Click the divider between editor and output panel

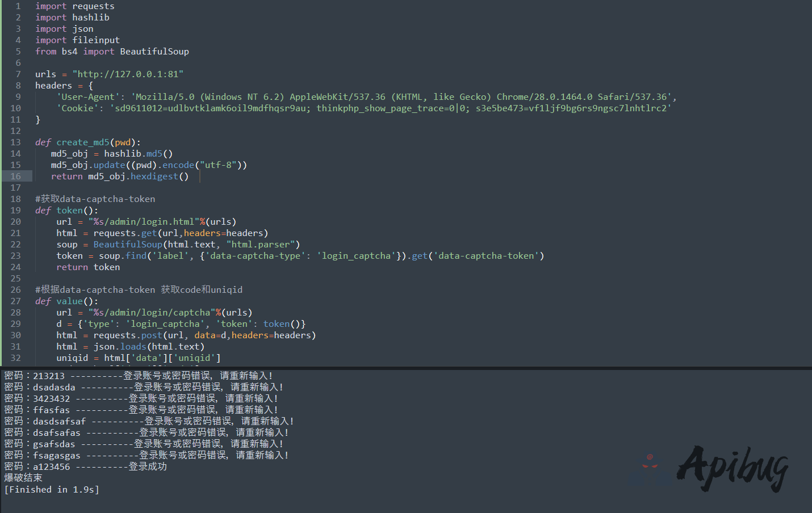(x=406, y=368)
